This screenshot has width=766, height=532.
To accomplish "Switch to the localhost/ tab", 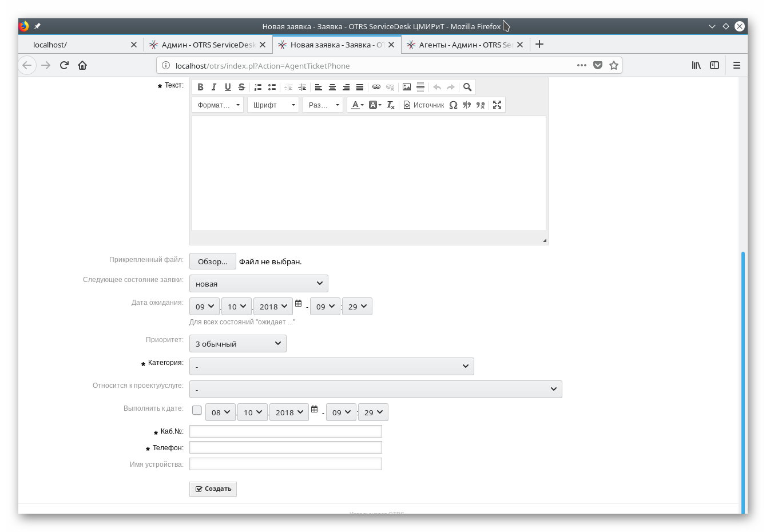I will pyautogui.click(x=80, y=45).
